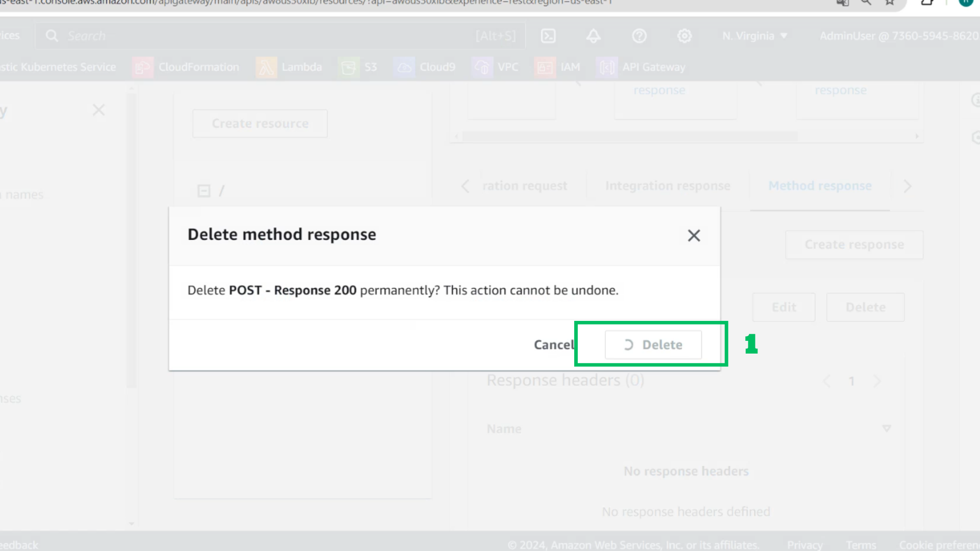This screenshot has width=980, height=551.
Task: Open the notifications bell icon
Action: click(x=593, y=36)
